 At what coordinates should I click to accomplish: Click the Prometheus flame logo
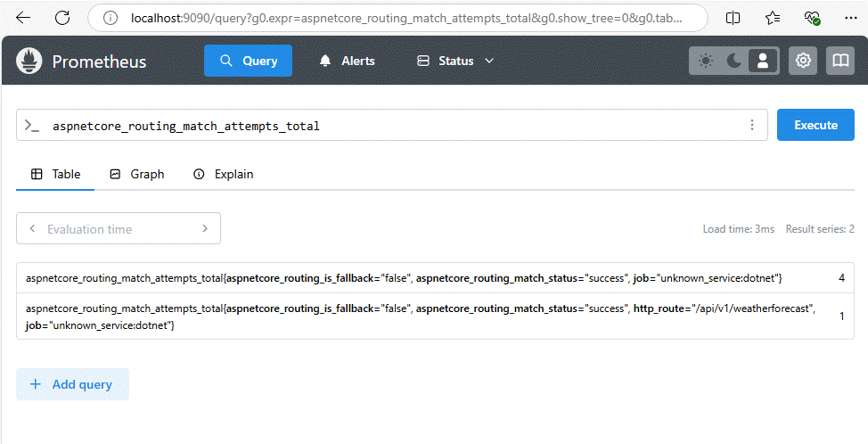[29, 61]
